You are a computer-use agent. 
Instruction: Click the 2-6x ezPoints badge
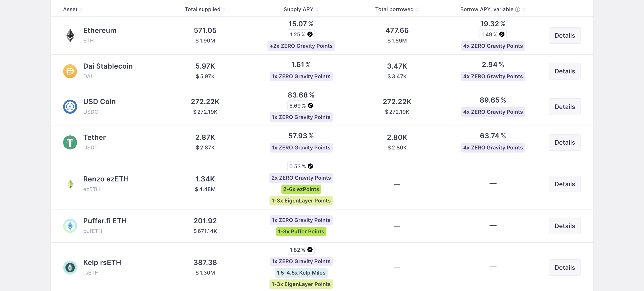(301, 189)
